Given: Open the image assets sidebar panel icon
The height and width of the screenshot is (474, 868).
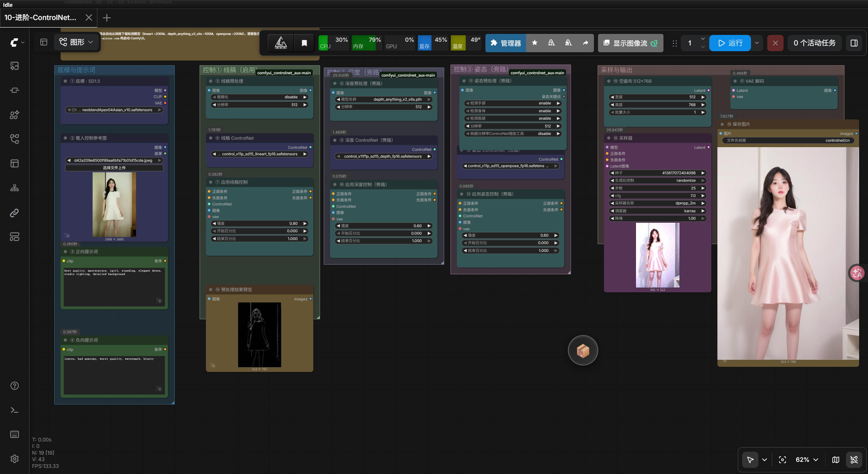Looking at the screenshot, I should pos(15,66).
